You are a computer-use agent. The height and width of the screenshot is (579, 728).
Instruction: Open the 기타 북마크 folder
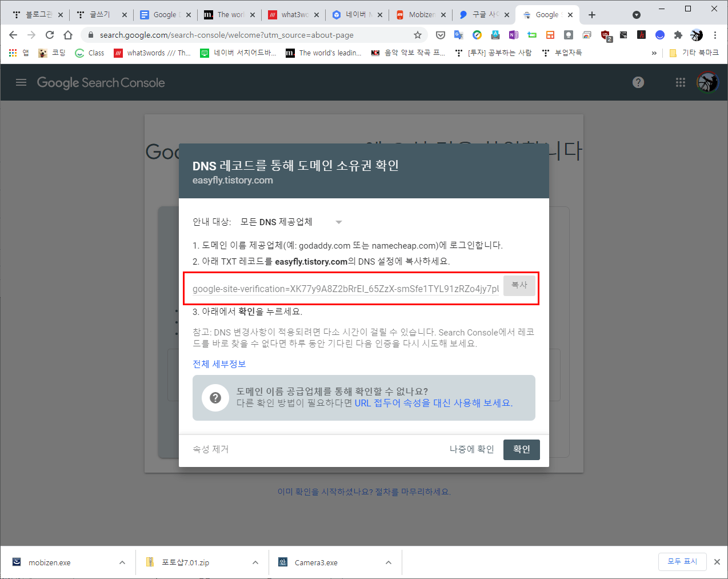[694, 53]
